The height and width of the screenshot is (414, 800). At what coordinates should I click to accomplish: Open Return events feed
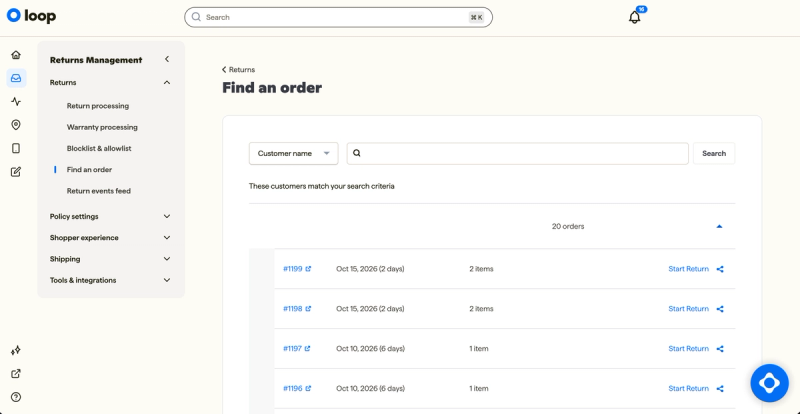[98, 191]
